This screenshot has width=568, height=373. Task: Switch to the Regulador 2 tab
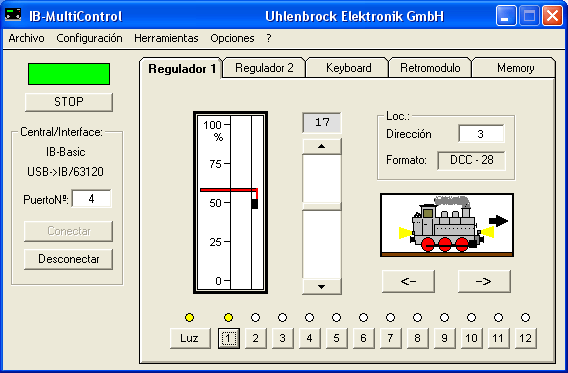(264, 68)
